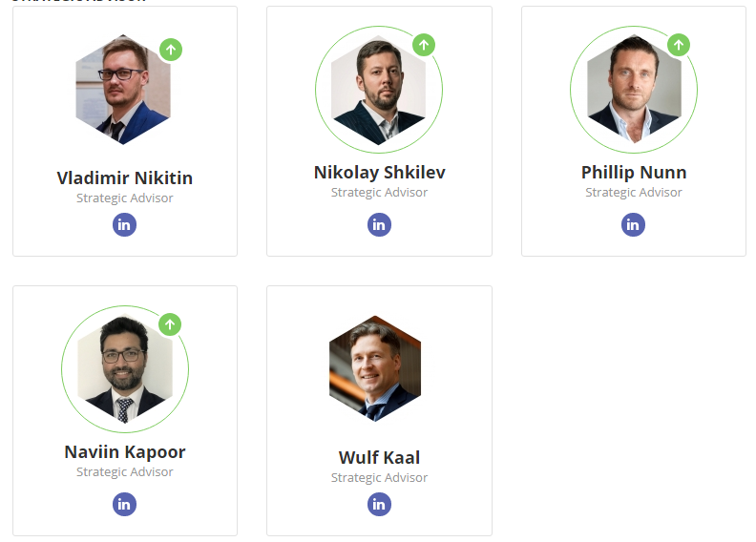Open Vladimir Nikitin's LinkedIn profile icon

click(125, 225)
